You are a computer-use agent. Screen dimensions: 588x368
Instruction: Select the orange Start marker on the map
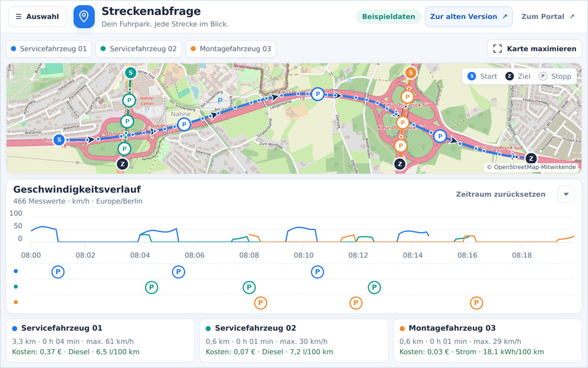pos(411,73)
